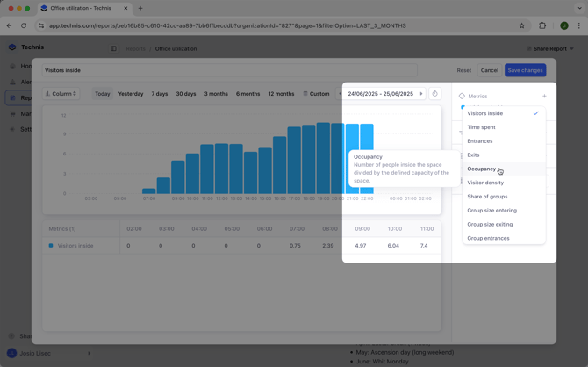588x367 pixels.
Task: Click the clock icon beside the date range
Action: (434, 94)
